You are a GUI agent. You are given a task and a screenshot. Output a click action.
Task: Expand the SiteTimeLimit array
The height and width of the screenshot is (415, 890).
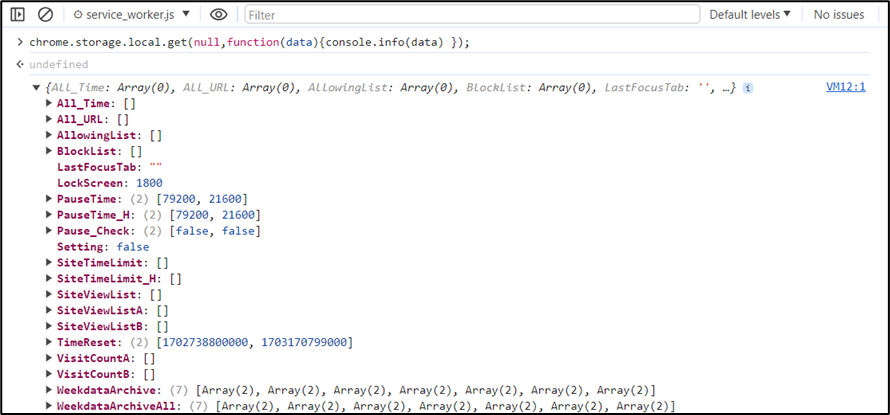(x=49, y=262)
